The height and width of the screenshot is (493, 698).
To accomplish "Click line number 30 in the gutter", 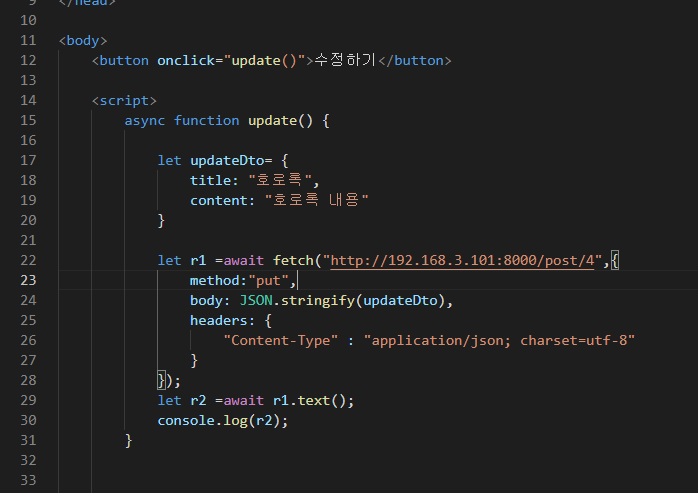I will 28,420.
